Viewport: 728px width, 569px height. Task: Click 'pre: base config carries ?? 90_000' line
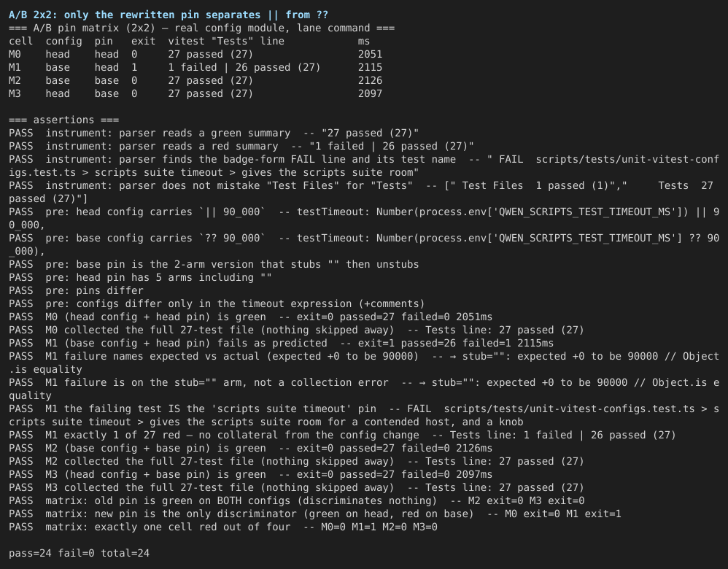click(364, 244)
